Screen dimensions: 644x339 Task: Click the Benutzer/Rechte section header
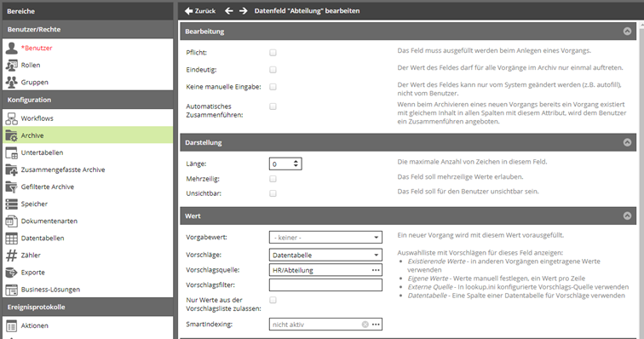(88, 30)
